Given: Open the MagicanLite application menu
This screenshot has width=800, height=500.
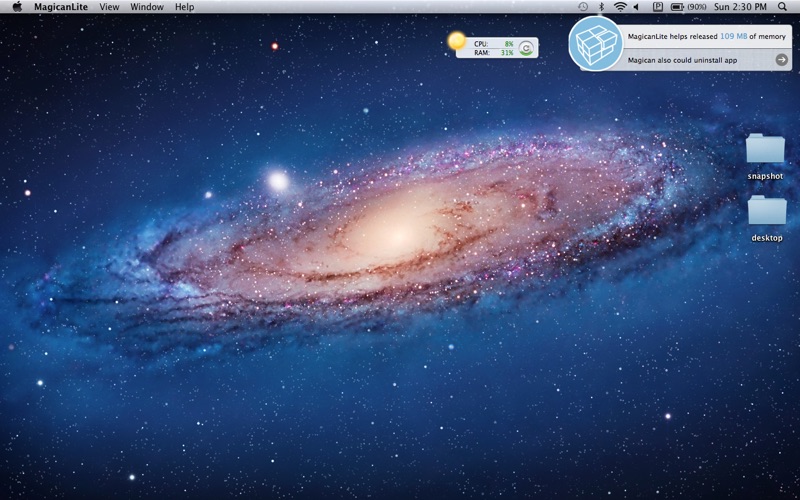Looking at the screenshot, I should click(x=61, y=7).
